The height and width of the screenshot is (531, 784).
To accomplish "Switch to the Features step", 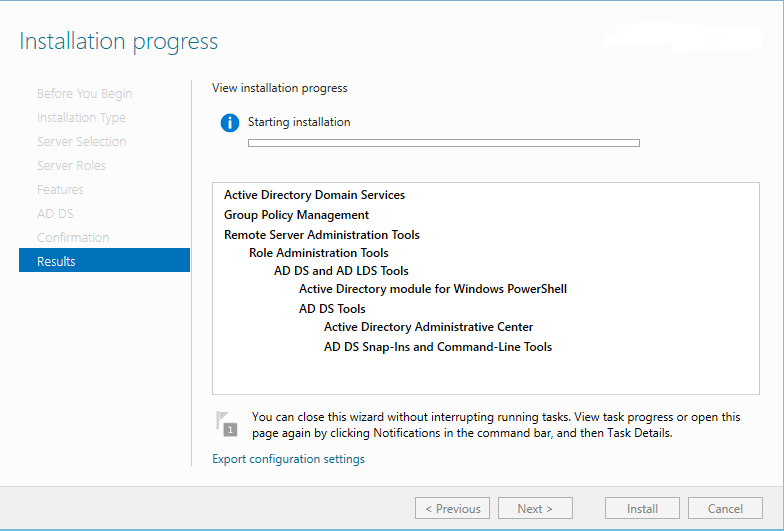I will [60, 189].
